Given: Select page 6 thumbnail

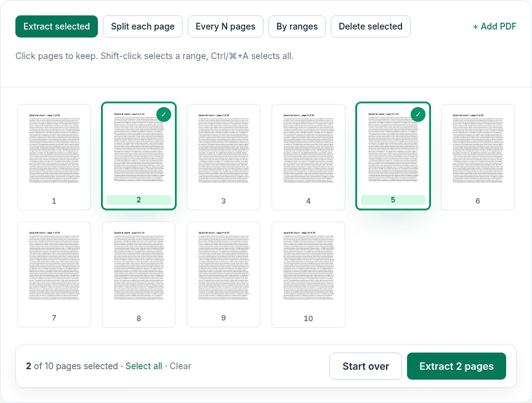Looking at the screenshot, I should (478, 157).
